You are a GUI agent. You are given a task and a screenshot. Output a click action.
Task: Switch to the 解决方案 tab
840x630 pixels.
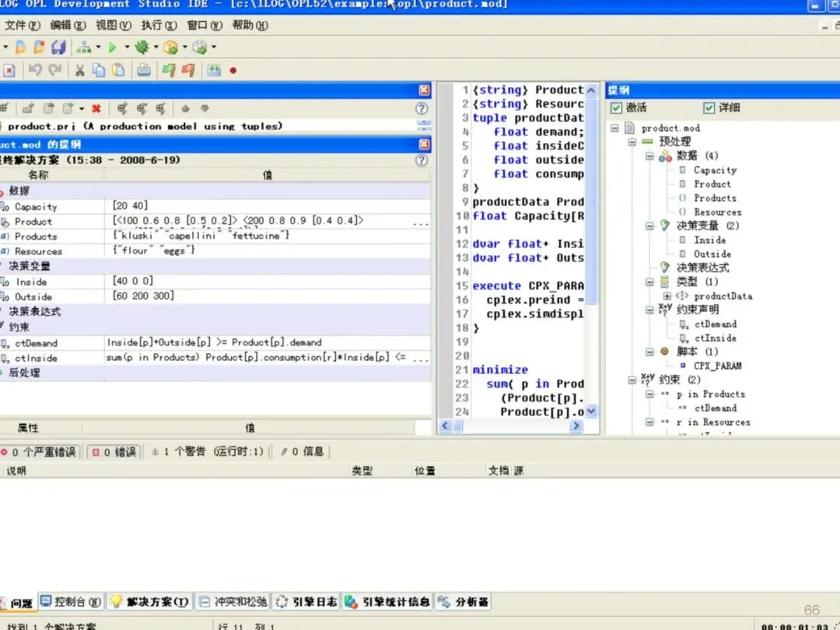[x=150, y=601]
